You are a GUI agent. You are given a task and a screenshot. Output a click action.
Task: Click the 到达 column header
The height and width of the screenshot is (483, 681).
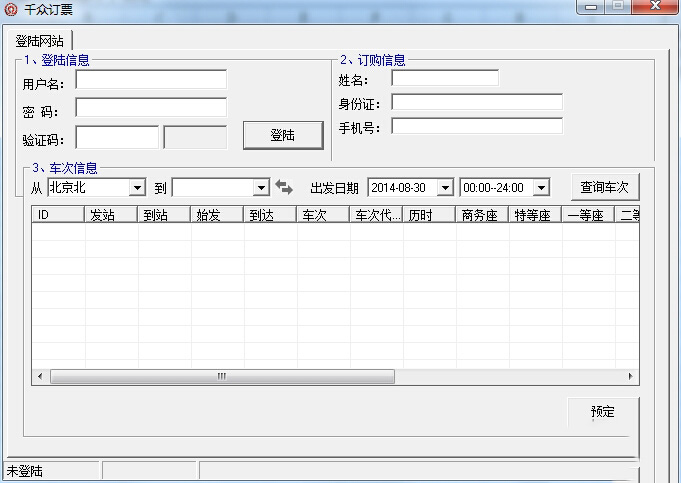pos(270,215)
